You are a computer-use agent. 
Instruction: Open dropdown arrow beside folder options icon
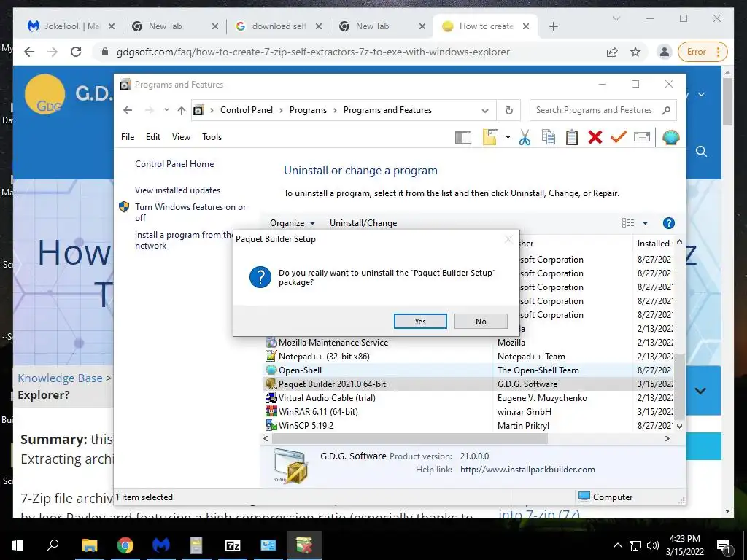508,138
